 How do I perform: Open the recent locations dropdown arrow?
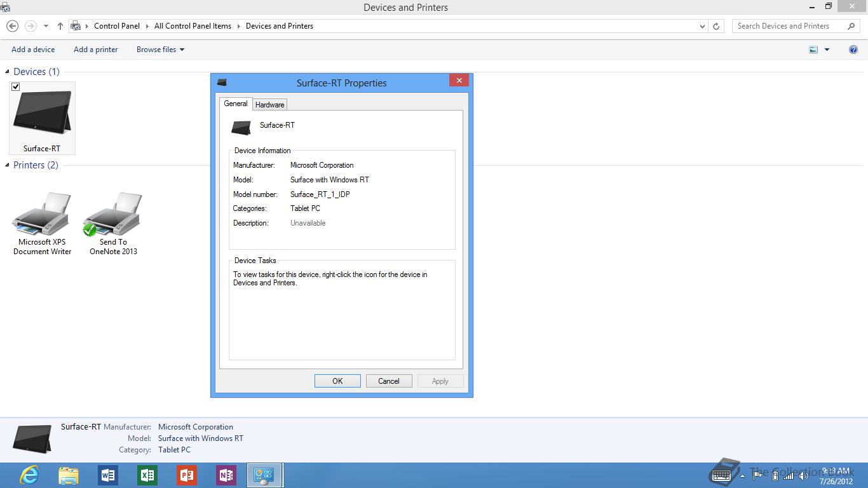coord(46,27)
